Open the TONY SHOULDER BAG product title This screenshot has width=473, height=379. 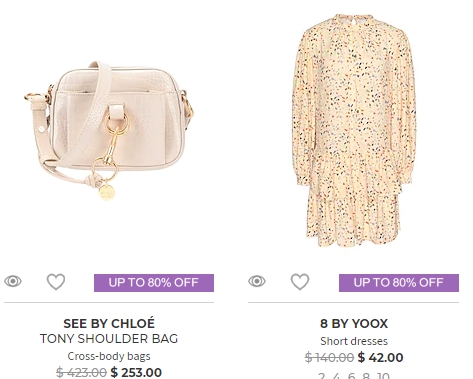click(x=109, y=339)
